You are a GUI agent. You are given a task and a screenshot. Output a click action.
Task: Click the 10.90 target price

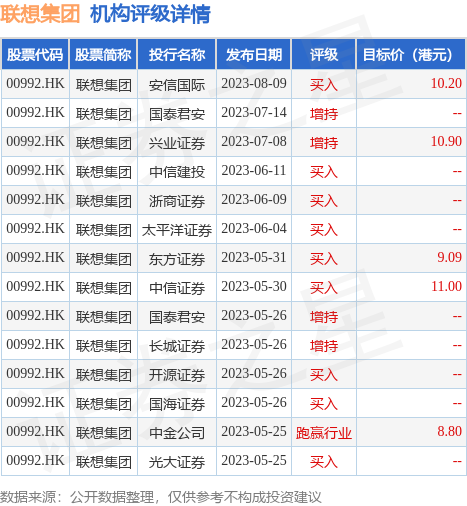click(x=446, y=142)
